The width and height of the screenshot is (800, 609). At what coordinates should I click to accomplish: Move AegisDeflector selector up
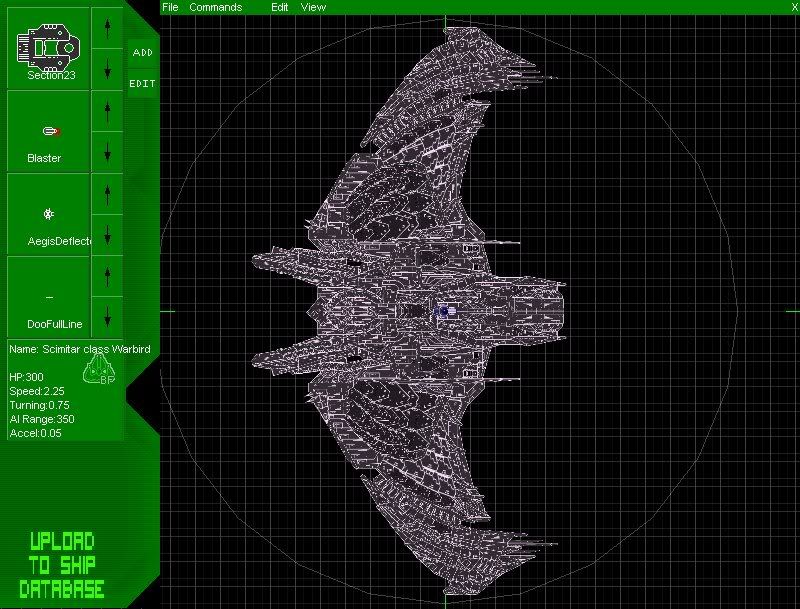coord(107,194)
